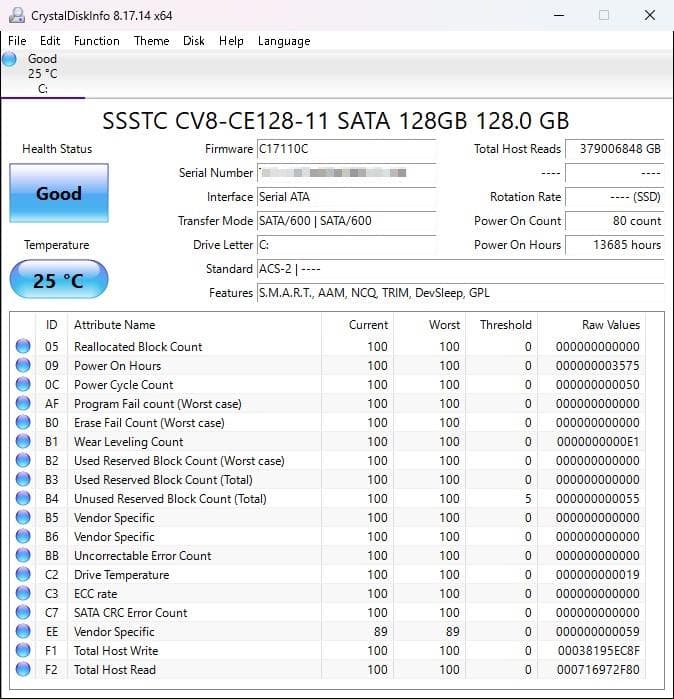
Task: Select the Uncorrectable Error Count attribute name
Action: [x=143, y=556]
